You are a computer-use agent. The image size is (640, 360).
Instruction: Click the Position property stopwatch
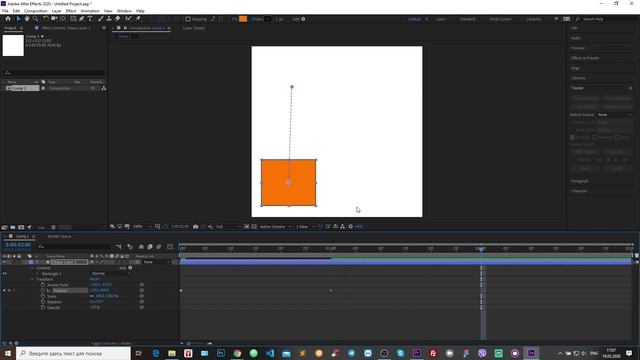click(x=43, y=291)
